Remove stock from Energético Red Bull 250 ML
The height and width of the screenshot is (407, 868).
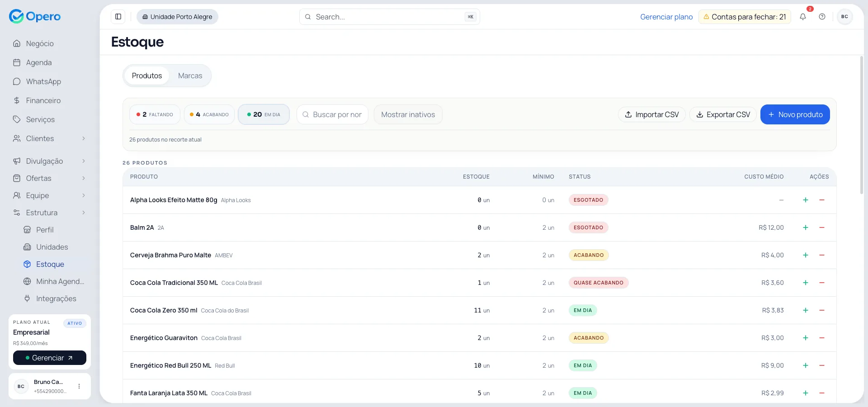[822, 365]
